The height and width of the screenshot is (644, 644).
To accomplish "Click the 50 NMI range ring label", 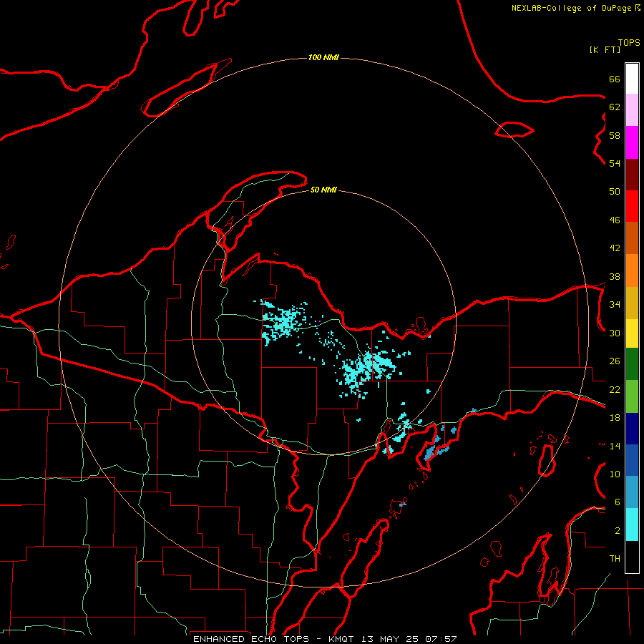I will point(323,190).
